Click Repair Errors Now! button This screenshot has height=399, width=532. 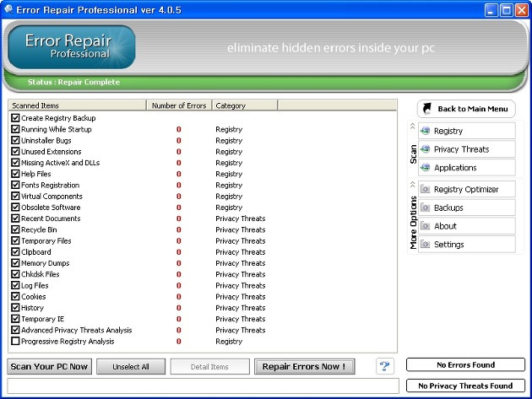[304, 366]
